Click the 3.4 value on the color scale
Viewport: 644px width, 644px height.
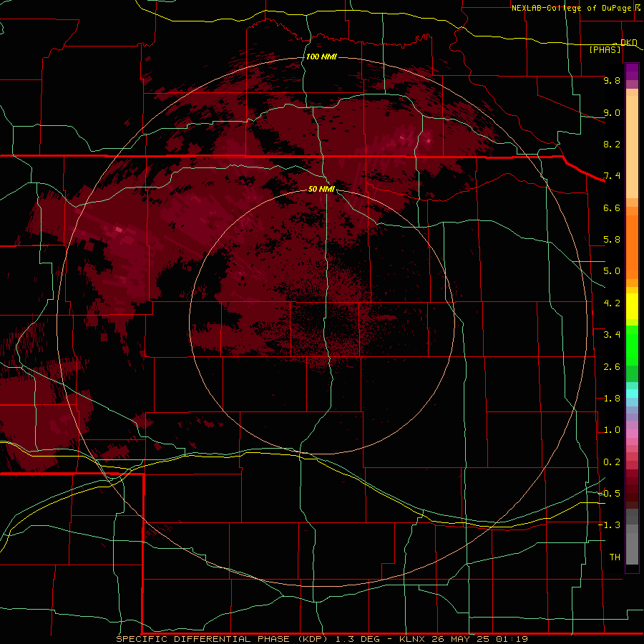612,335
